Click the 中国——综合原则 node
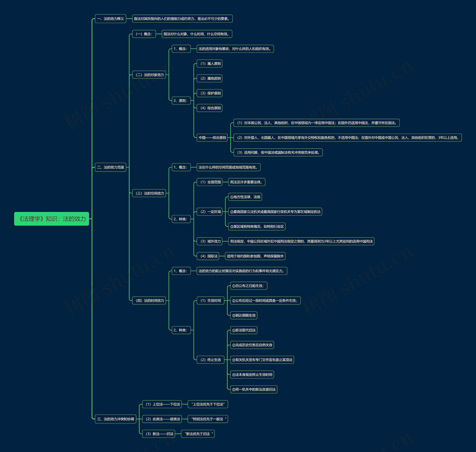 212,138
